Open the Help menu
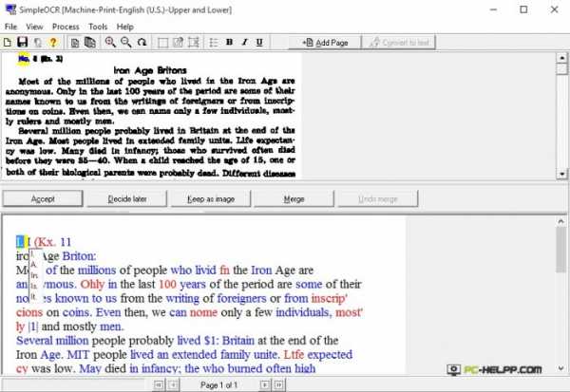 (x=125, y=27)
